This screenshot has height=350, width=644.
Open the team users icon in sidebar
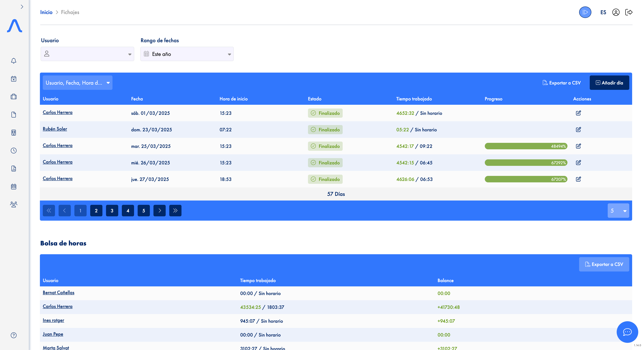click(x=14, y=204)
